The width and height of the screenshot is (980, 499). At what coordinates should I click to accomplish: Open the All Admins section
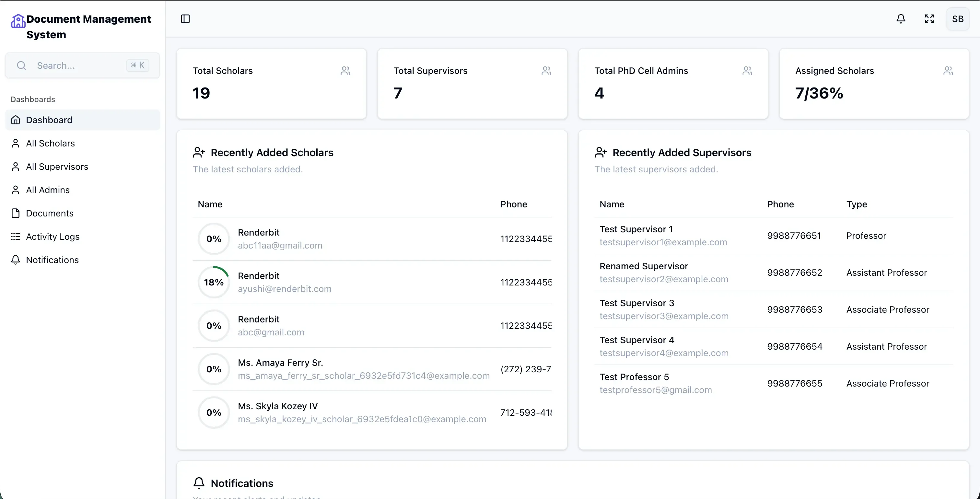tap(48, 190)
